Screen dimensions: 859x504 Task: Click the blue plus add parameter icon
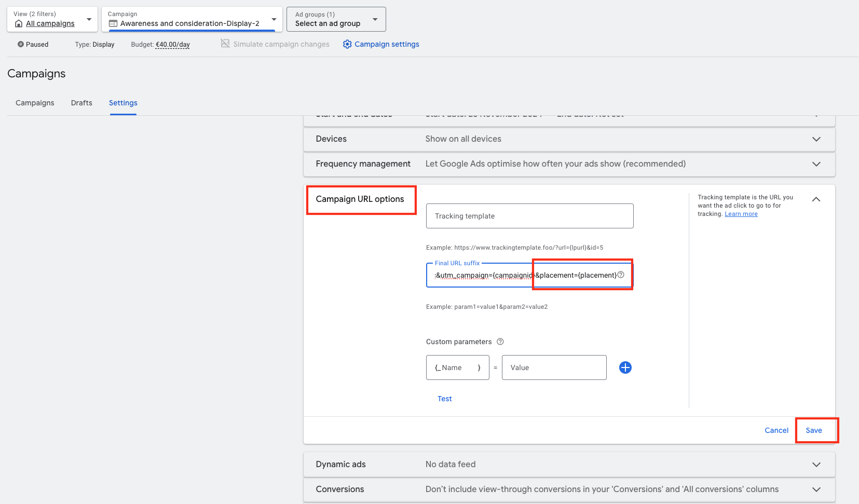click(x=625, y=367)
